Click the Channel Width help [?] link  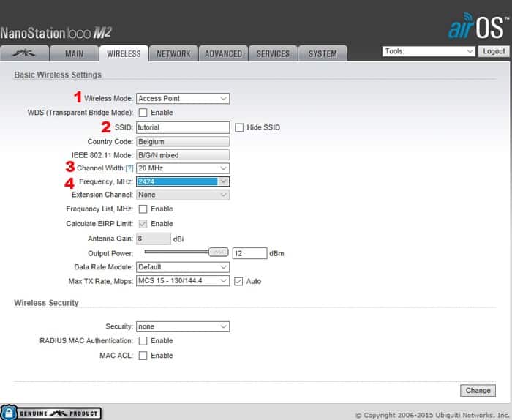[129, 168]
